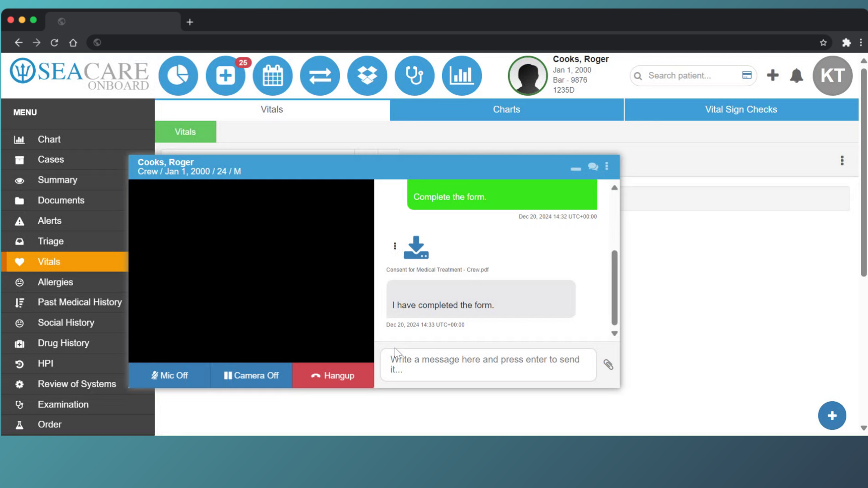Open Triage in the side menu
The height and width of the screenshot is (488, 868).
(65, 241)
